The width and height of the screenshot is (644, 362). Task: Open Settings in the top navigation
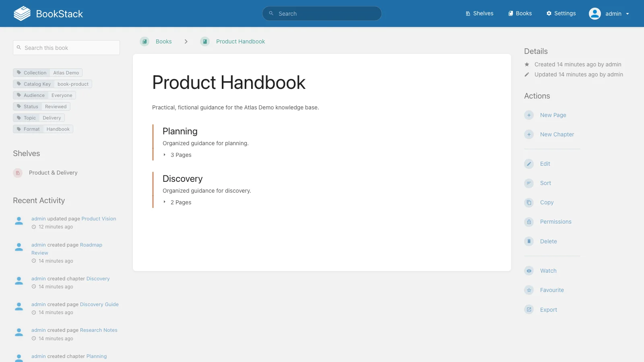click(x=561, y=13)
